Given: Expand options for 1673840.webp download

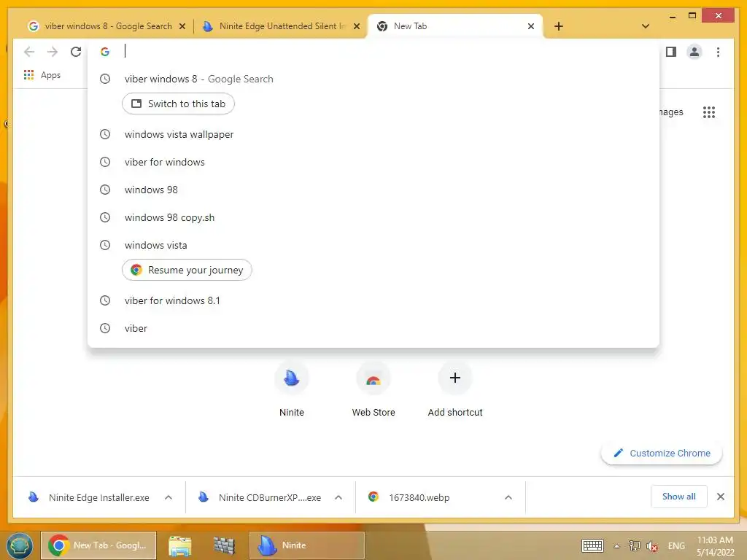Looking at the screenshot, I should click(x=508, y=497).
